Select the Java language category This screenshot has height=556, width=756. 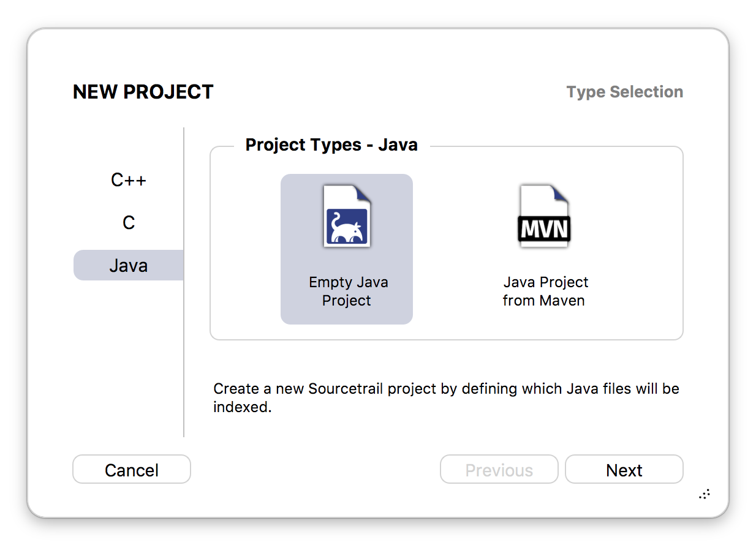(x=129, y=265)
